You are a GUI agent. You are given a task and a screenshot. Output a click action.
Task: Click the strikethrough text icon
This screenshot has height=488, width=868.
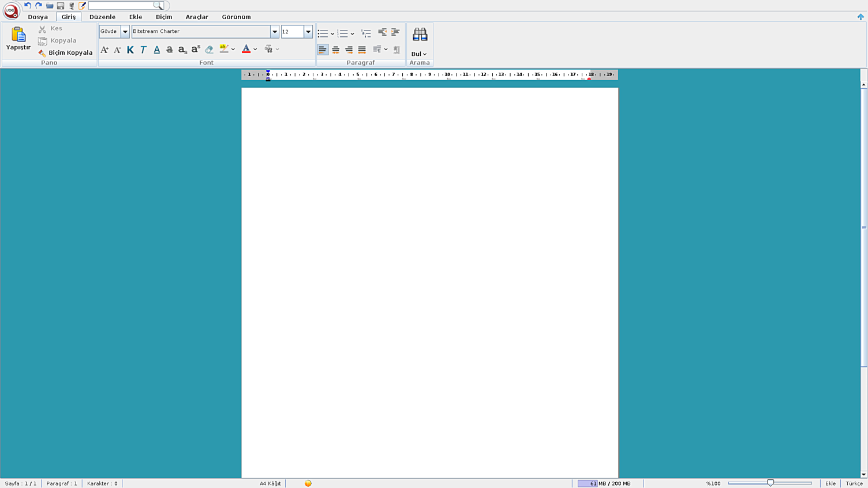(x=170, y=50)
